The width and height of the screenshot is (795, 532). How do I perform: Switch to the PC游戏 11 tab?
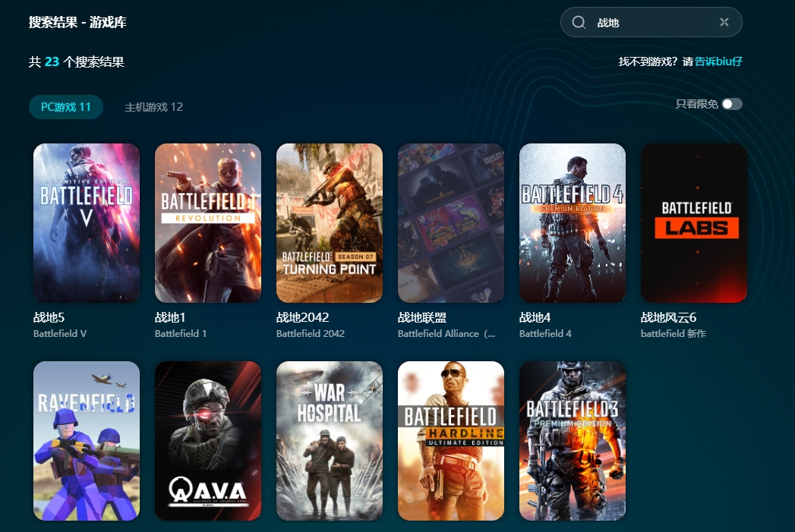tap(66, 107)
